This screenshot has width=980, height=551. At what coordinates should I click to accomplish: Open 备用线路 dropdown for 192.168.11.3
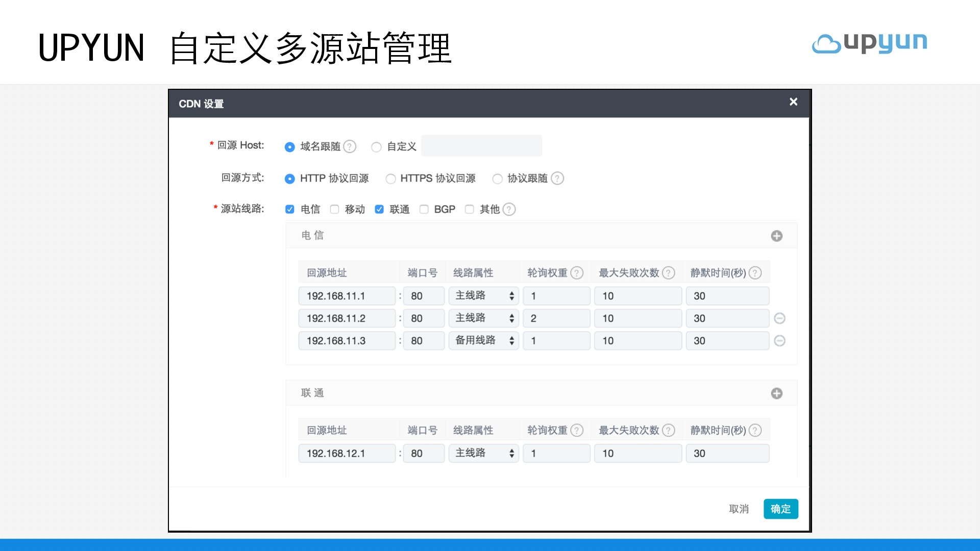tap(484, 341)
